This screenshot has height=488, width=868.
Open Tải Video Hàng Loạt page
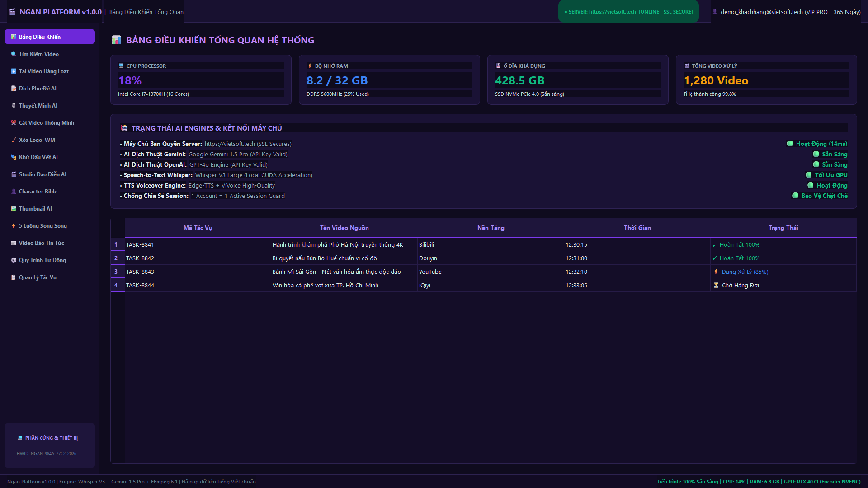(50, 71)
